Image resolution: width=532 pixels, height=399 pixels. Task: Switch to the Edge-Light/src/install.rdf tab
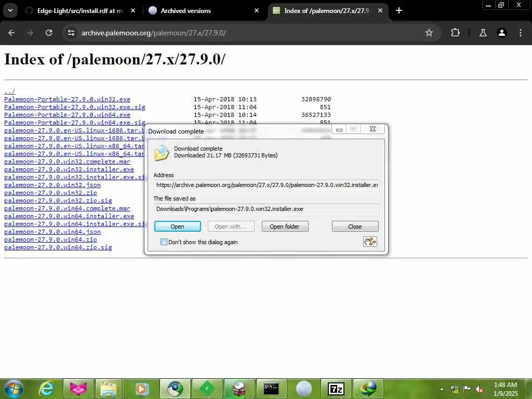tap(79, 11)
